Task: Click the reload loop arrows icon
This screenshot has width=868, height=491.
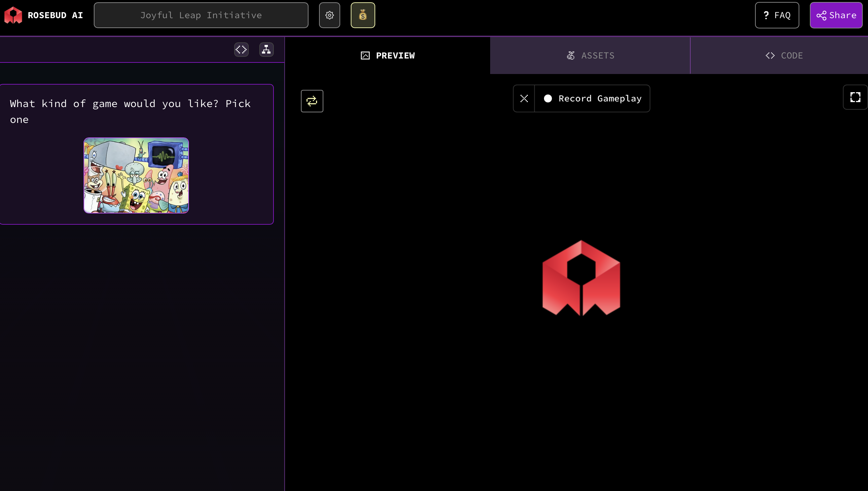Action: coord(312,101)
